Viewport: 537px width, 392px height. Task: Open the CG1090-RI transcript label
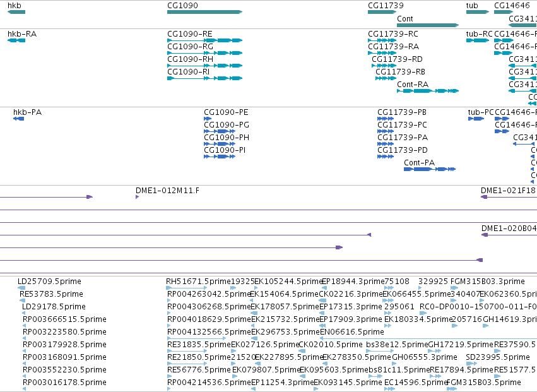coord(189,72)
